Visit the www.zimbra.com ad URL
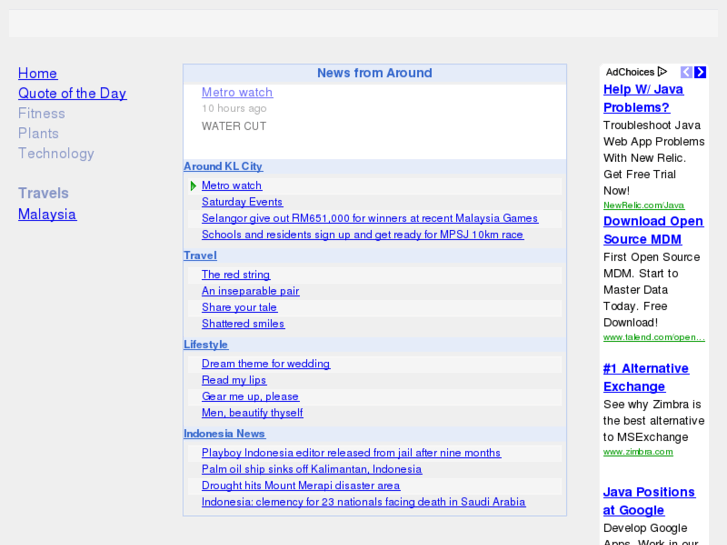 (x=638, y=452)
